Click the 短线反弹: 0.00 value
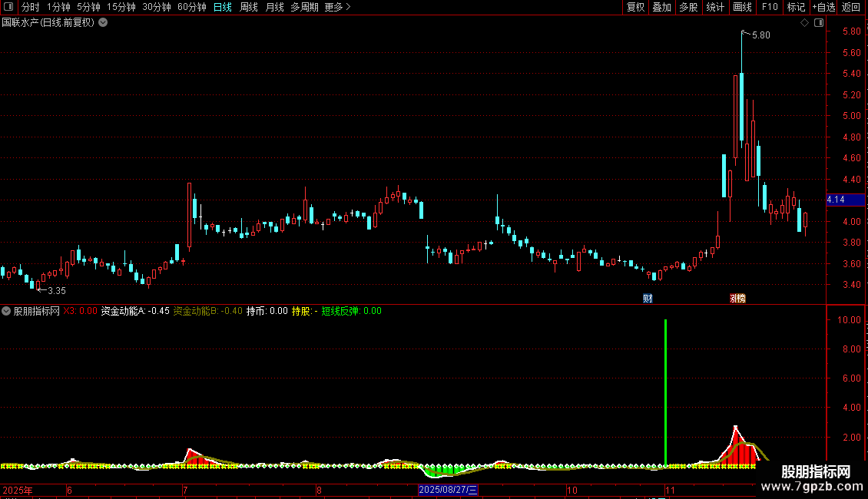Image resolution: width=868 pixels, height=499 pixels. coord(352,311)
